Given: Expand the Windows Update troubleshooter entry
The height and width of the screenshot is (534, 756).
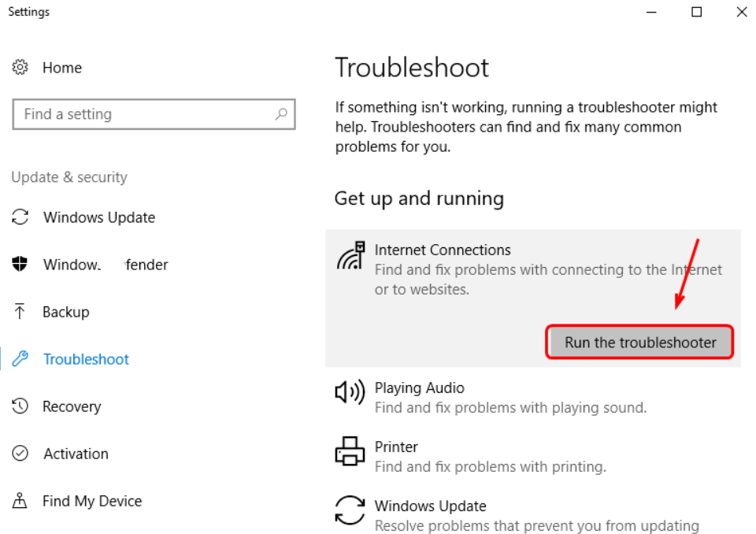Looking at the screenshot, I should [535, 516].
